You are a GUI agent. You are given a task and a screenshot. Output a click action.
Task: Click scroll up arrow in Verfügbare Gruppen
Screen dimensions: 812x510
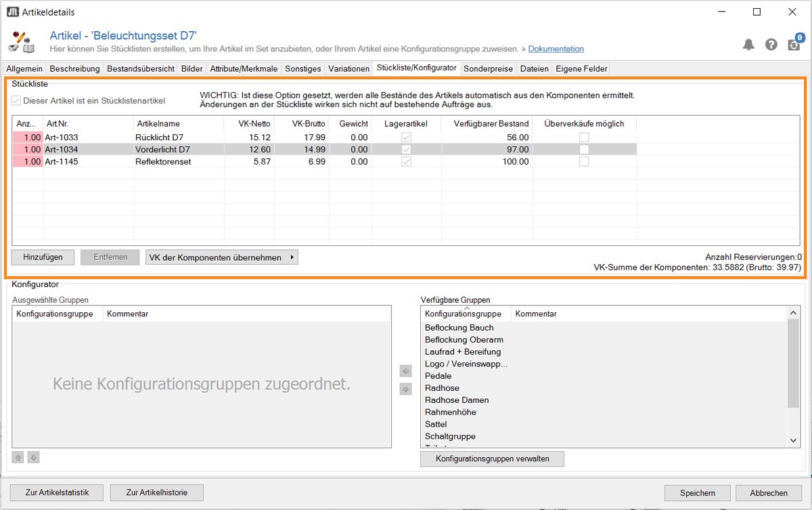click(794, 313)
